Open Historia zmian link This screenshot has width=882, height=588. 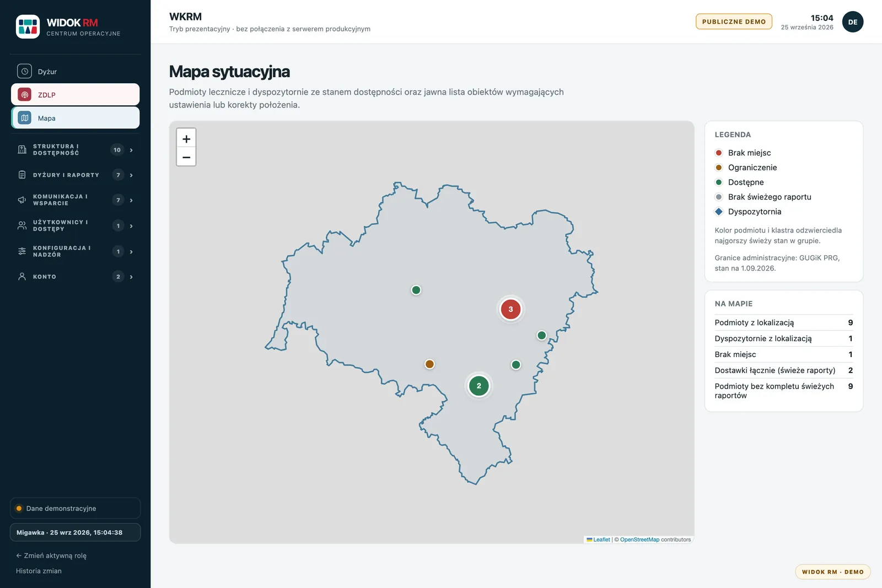(39, 571)
